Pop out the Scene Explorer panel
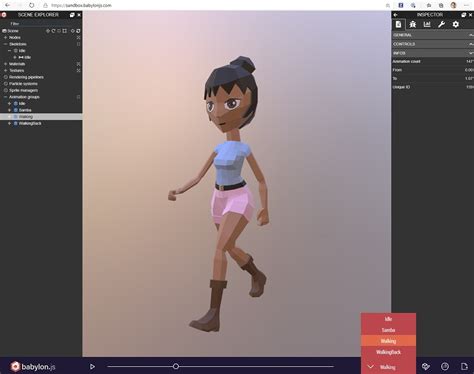The height and width of the screenshot is (374, 474). [72, 15]
